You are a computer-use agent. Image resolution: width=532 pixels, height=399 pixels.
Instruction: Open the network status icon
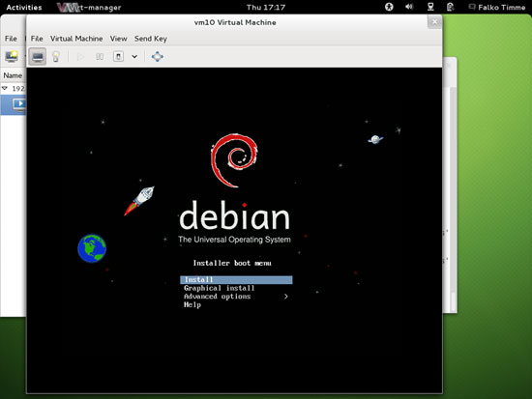(430, 7)
